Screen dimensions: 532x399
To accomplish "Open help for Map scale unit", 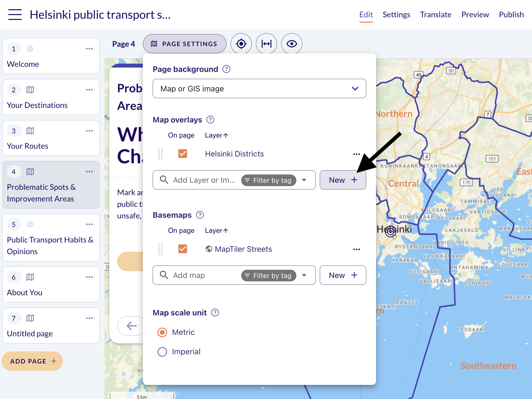I will [x=215, y=313].
